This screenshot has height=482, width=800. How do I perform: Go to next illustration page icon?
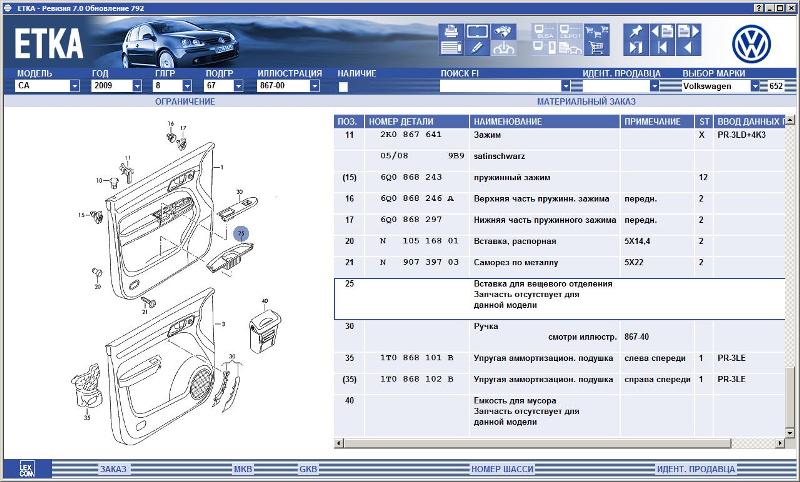click(688, 31)
